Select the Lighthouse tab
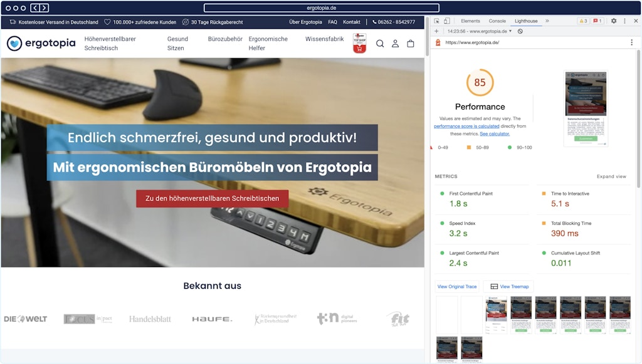 click(526, 21)
